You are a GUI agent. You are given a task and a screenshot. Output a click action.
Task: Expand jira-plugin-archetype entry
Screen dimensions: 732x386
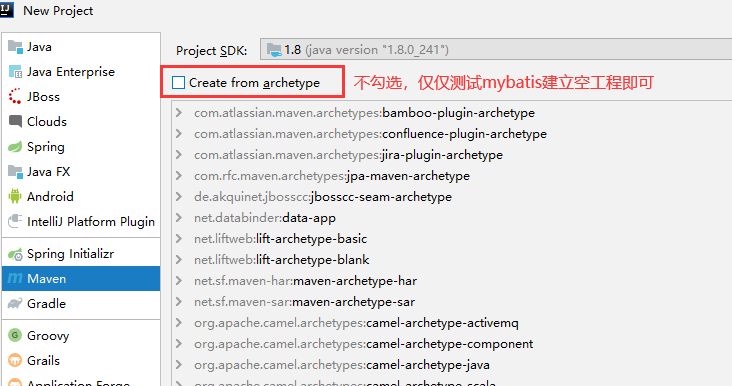pos(179,154)
